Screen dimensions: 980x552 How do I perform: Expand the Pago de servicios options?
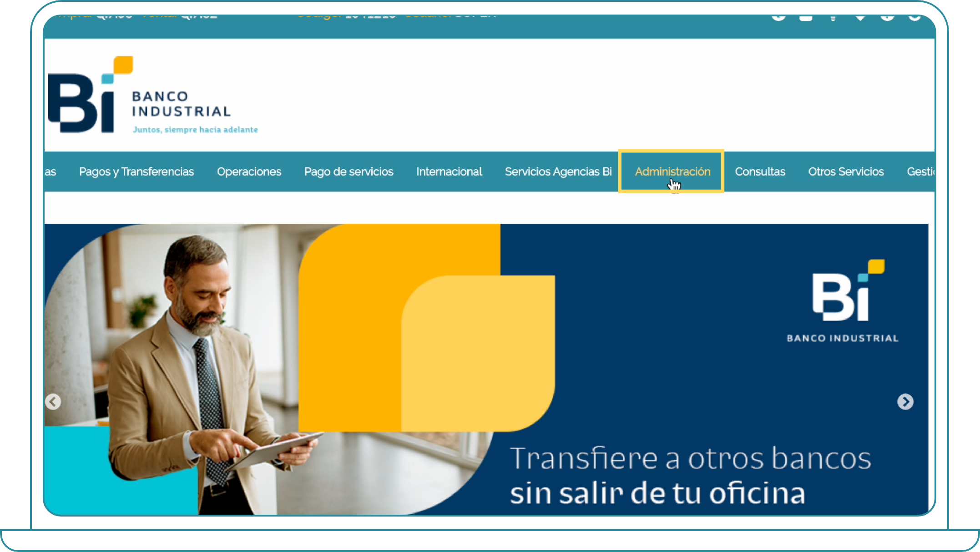tap(349, 171)
